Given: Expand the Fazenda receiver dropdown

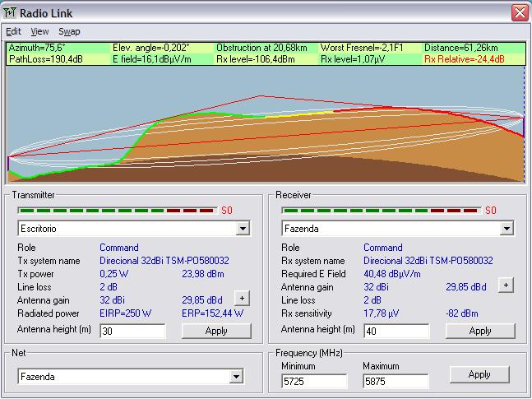Looking at the screenshot, I should pyautogui.click(x=506, y=229).
